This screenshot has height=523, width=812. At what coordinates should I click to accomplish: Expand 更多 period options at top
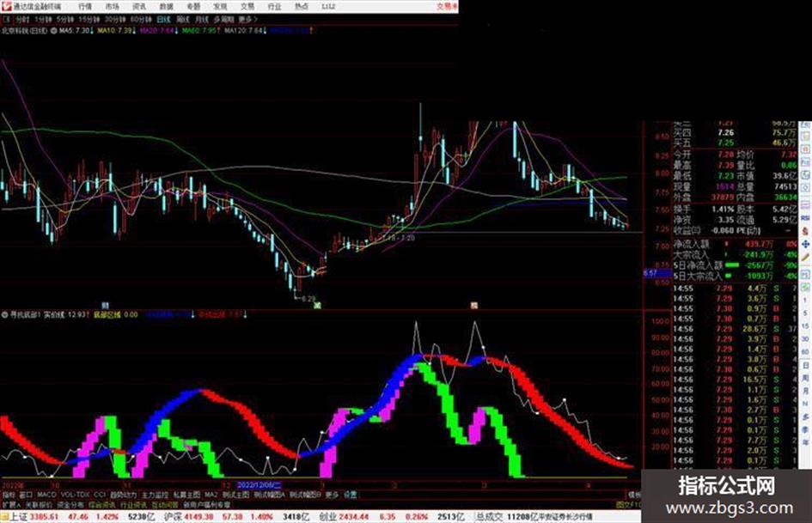247,20
